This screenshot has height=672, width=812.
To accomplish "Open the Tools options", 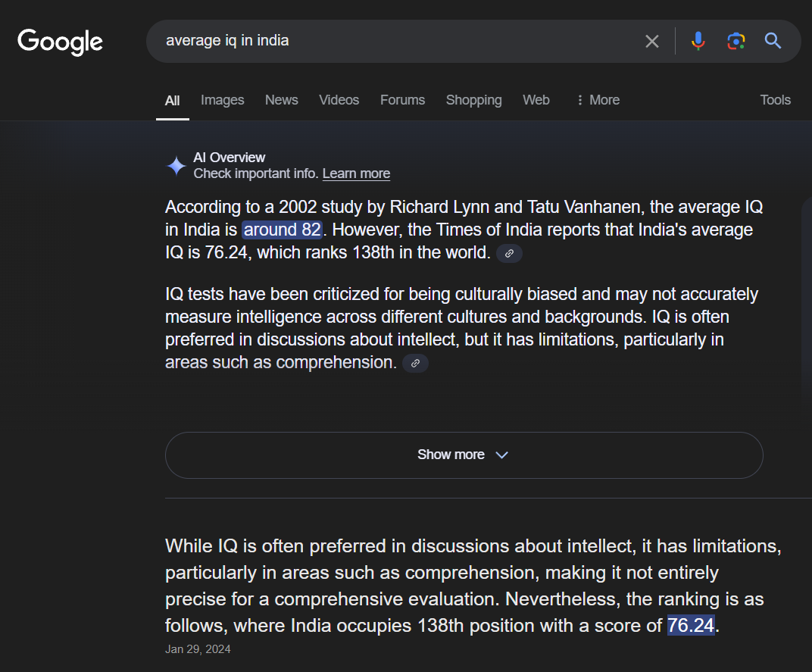I will (775, 100).
